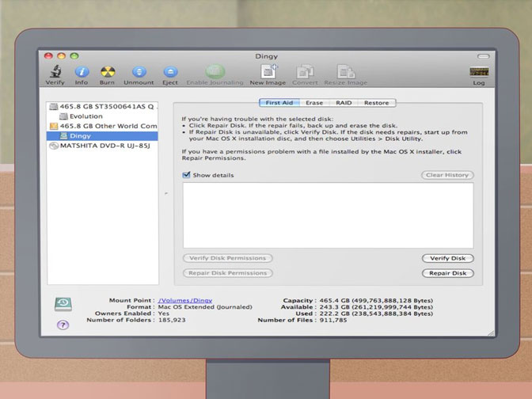
Task: Open the Restore tab
Action: [377, 103]
